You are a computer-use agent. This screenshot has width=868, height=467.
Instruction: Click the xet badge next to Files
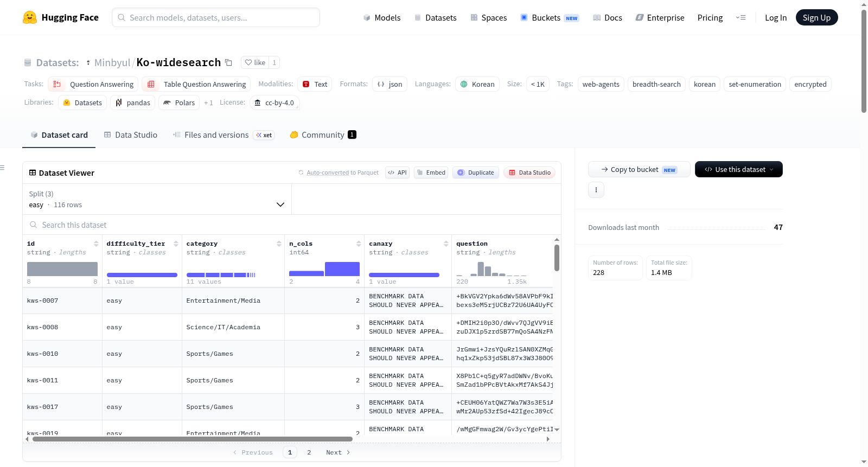(264, 135)
